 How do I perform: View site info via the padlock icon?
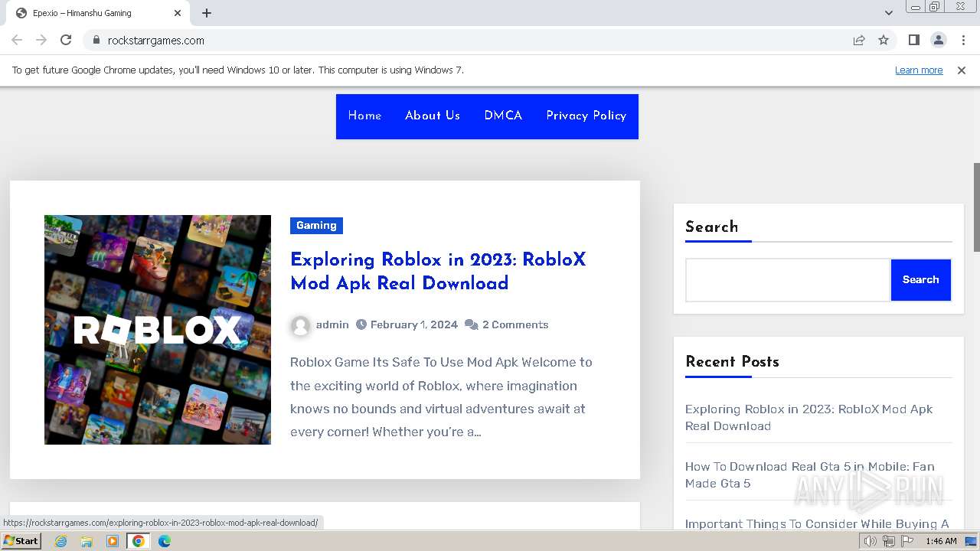pos(96,40)
